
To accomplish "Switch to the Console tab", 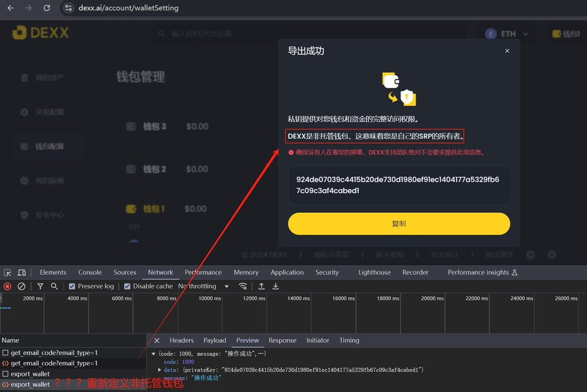I will coord(90,273).
